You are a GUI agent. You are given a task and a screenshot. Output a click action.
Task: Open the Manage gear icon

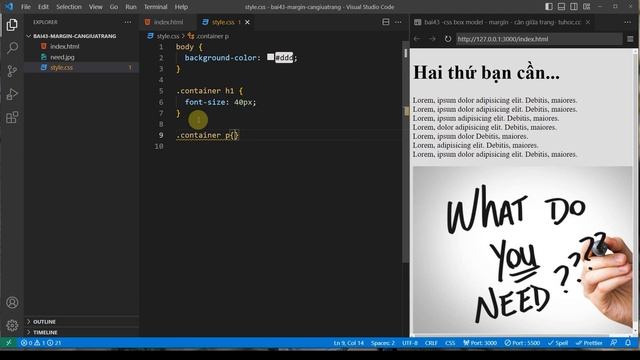point(12,325)
